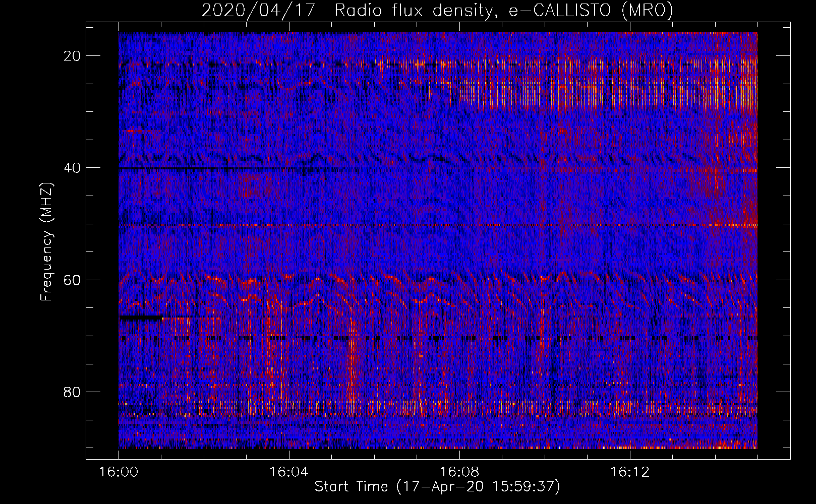Click the short black bar near 67 MHz

coord(141,318)
